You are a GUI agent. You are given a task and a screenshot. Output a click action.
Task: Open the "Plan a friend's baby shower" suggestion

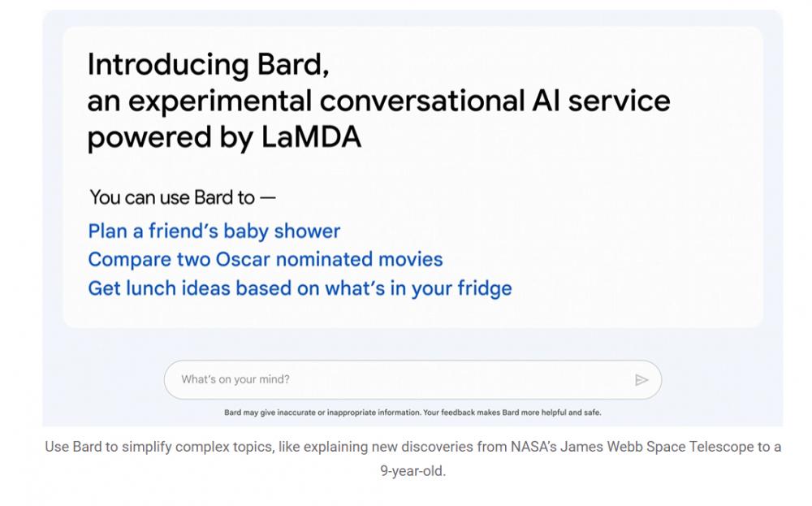[x=214, y=231]
